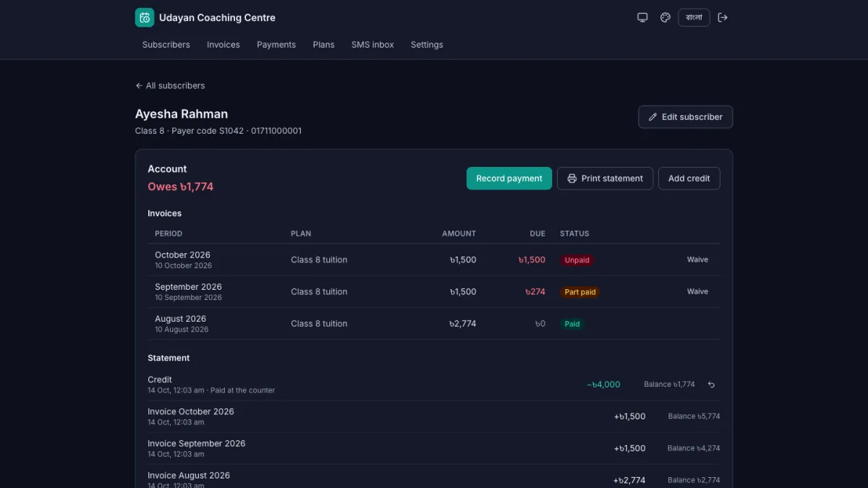This screenshot has width=868, height=488.
Task: Click the Unpaid status badge
Action: [577, 260]
